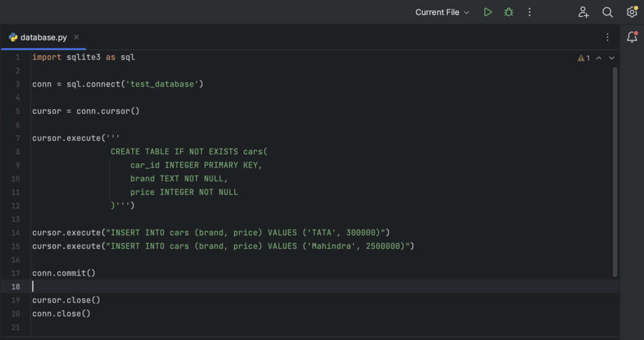Click 'CREATE TABLE IF NOT EXISTS cars(' text

tap(189, 152)
